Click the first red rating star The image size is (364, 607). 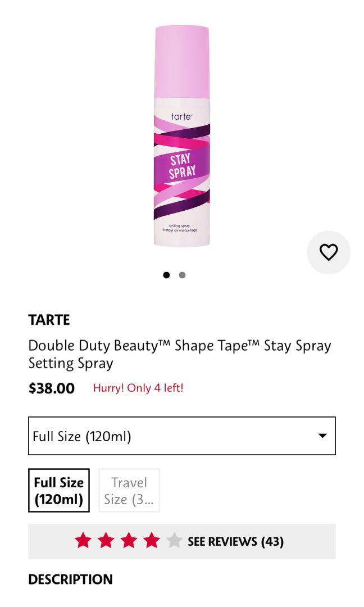point(83,542)
